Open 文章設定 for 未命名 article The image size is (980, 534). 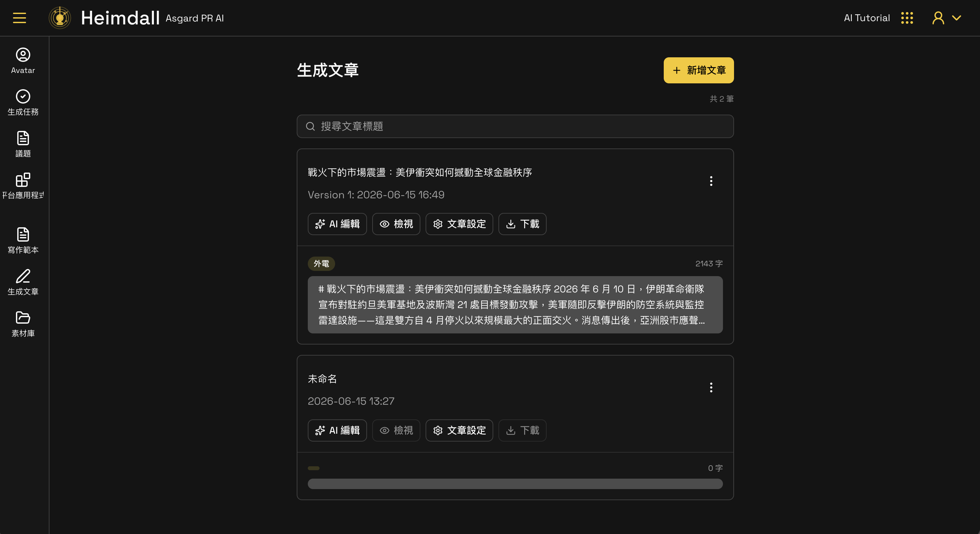(x=459, y=430)
